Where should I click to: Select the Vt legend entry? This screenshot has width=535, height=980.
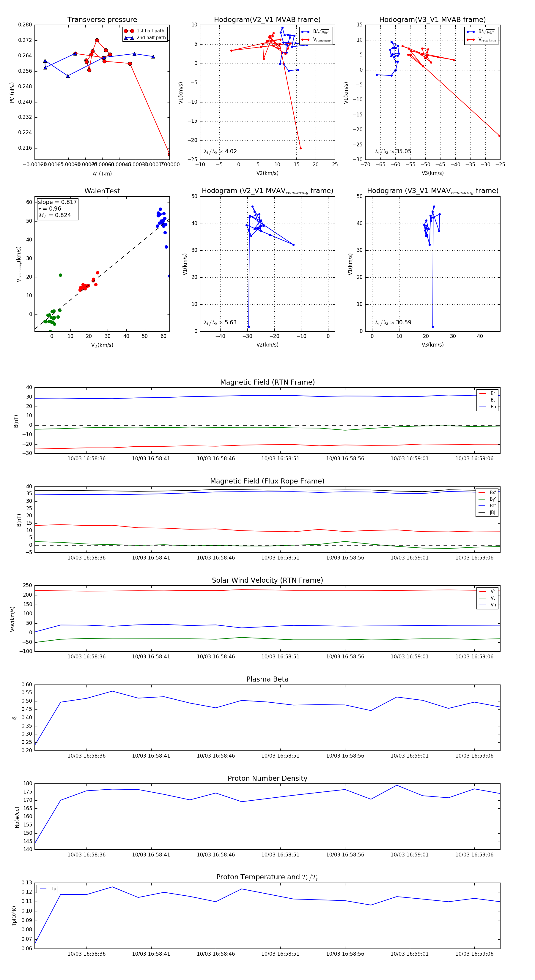point(487,598)
